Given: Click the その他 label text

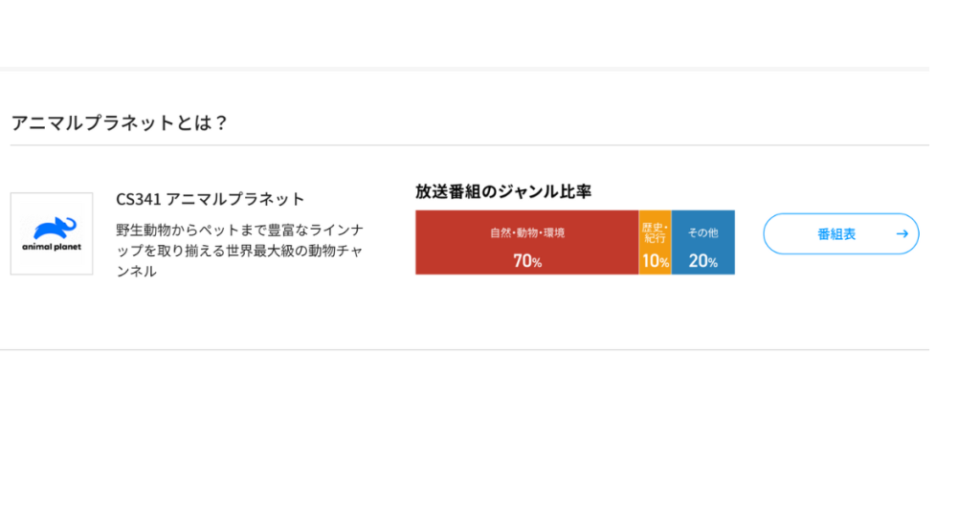Looking at the screenshot, I should click(703, 232).
